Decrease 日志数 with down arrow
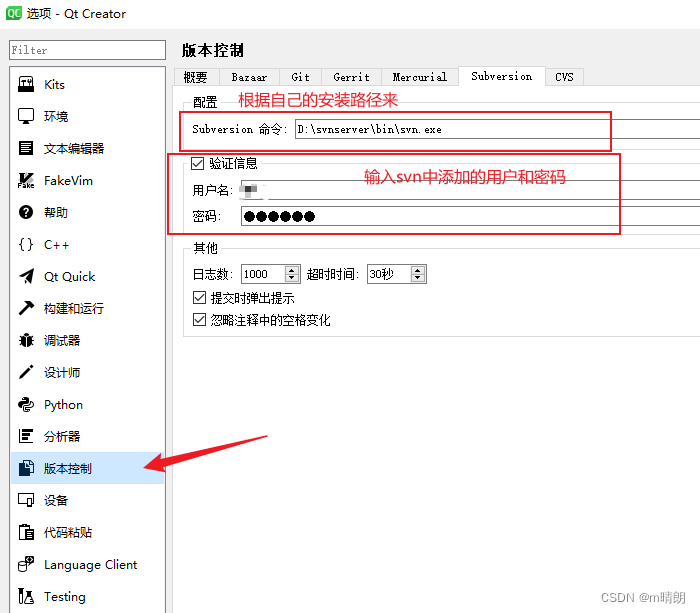The height and width of the screenshot is (613, 700). (292, 278)
